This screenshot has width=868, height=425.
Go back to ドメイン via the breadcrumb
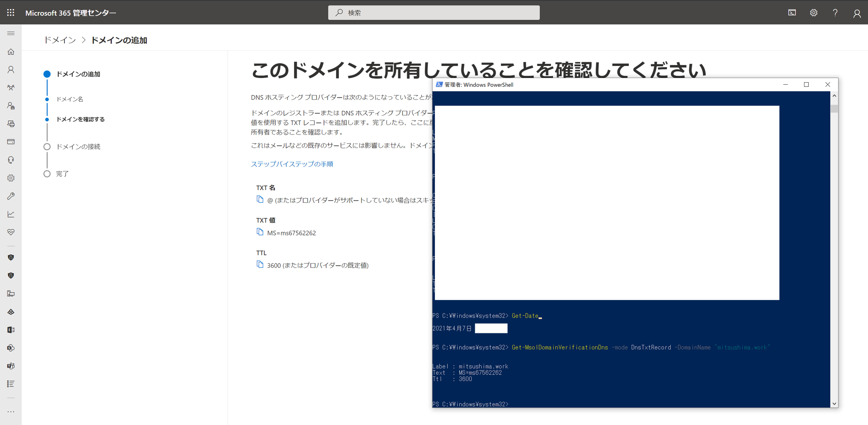(x=60, y=40)
